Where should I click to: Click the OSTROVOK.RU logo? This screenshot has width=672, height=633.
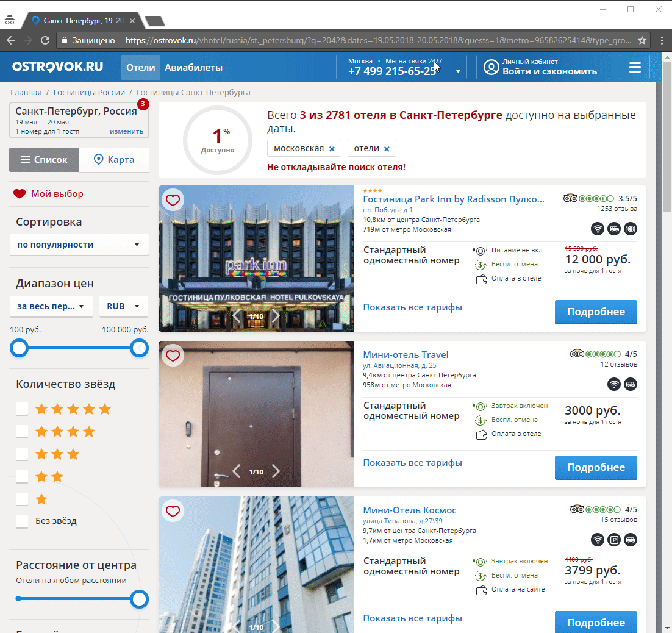click(57, 67)
